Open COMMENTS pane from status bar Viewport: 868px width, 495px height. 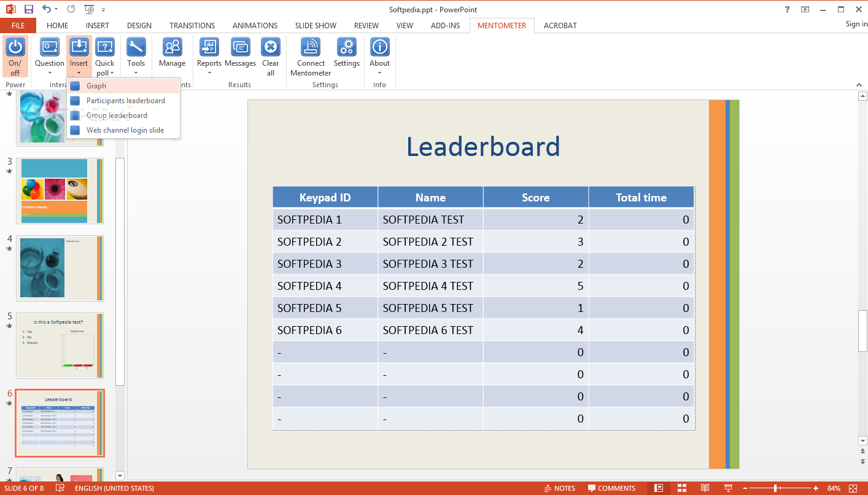click(611, 488)
